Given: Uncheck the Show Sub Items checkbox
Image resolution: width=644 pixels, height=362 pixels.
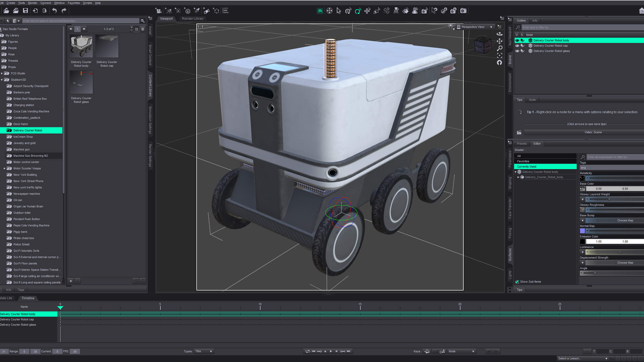Looking at the screenshot, I should pos(517,282).
